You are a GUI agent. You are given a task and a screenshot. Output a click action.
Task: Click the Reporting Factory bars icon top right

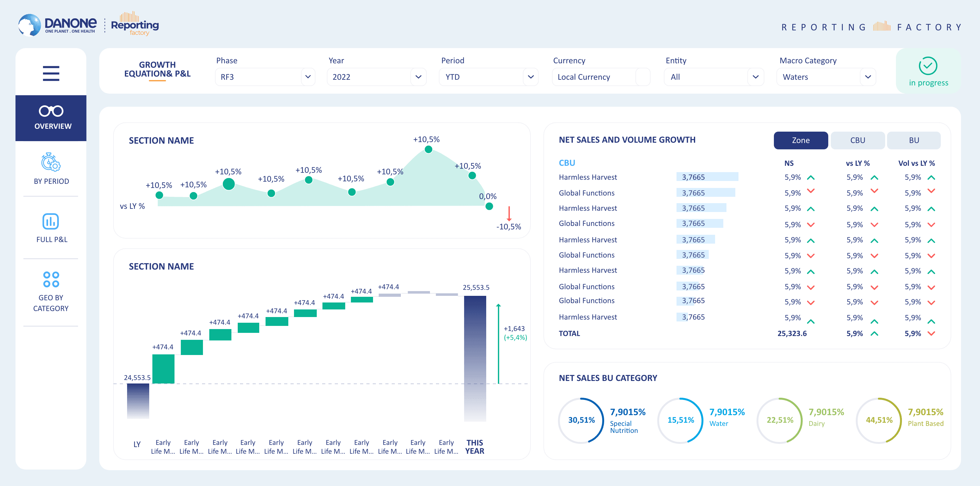882,26
